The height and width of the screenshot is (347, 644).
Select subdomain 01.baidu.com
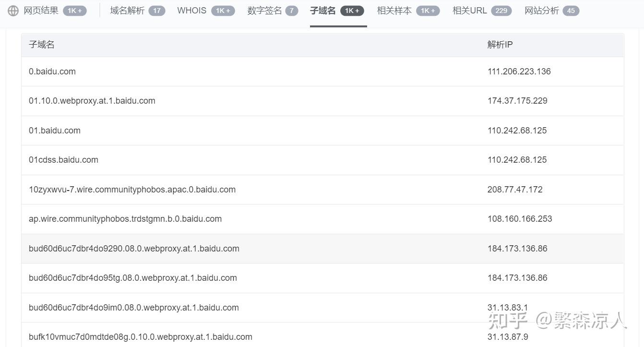pyautogui.click(x=55, y=131)
